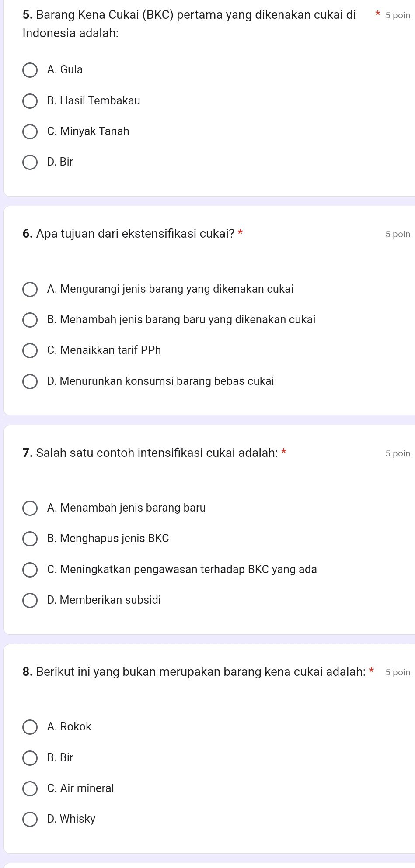The image size is (415, 868).
Task: Select C. Meningkatkan pengawasan terhadap BKC
Action: (x=30, y=569)
